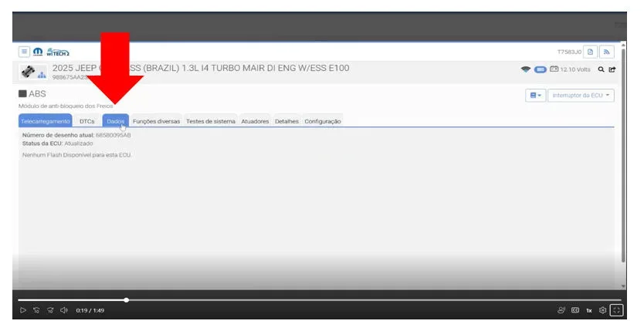Screen dimensions: 644x331
Task: Click the video progress slider handle
Action: pos(127,300)
